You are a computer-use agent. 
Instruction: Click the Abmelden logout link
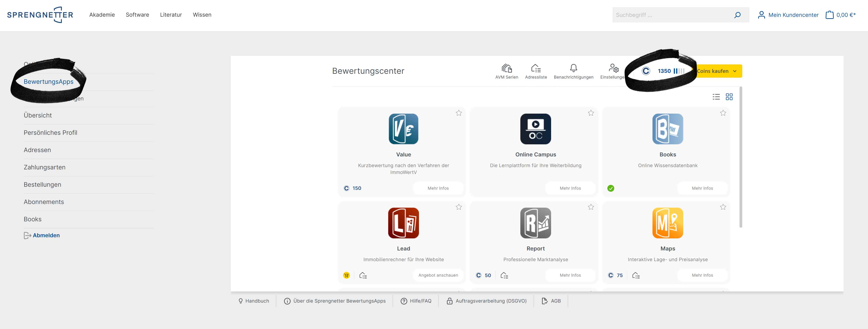[x=46, y=235]
